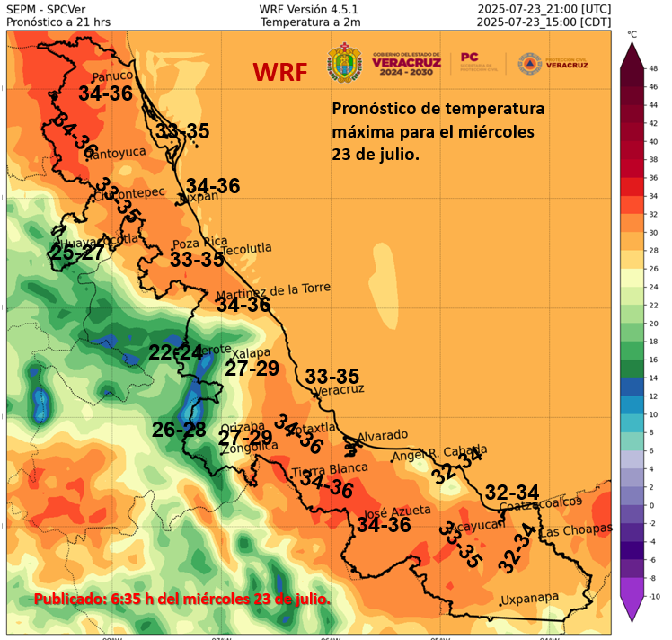Click the 22-24 temperature value near Perote
Image resolution: width=672 pixels, height=640 pixels.
pyautogui.click(x=176, y=352)
